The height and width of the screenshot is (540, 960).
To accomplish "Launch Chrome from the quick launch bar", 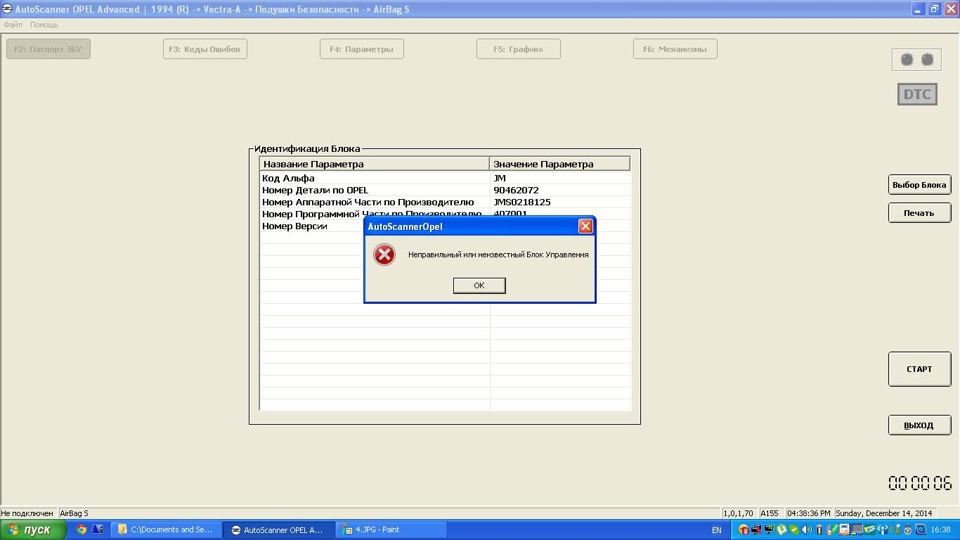I will point(81,530).
